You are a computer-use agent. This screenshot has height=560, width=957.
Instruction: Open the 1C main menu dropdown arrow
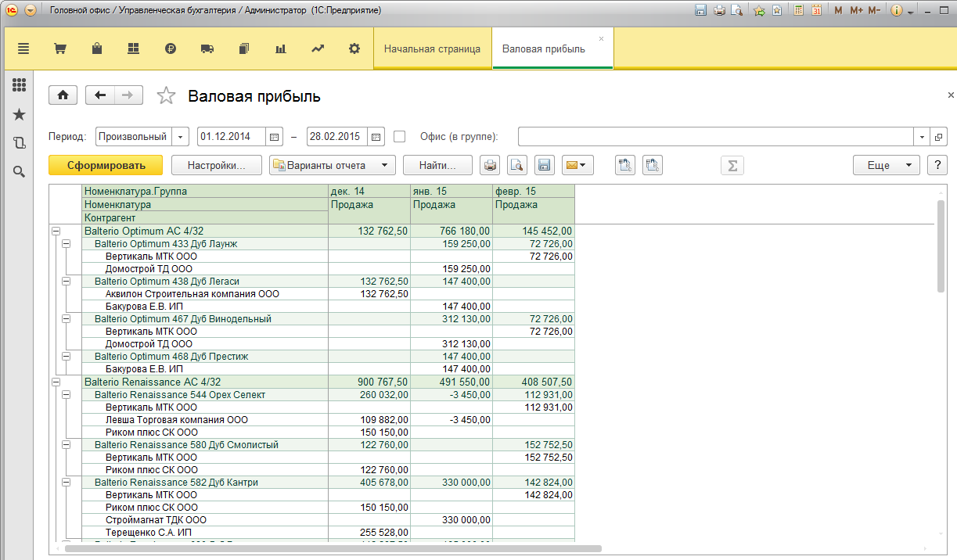click(30, 11)
